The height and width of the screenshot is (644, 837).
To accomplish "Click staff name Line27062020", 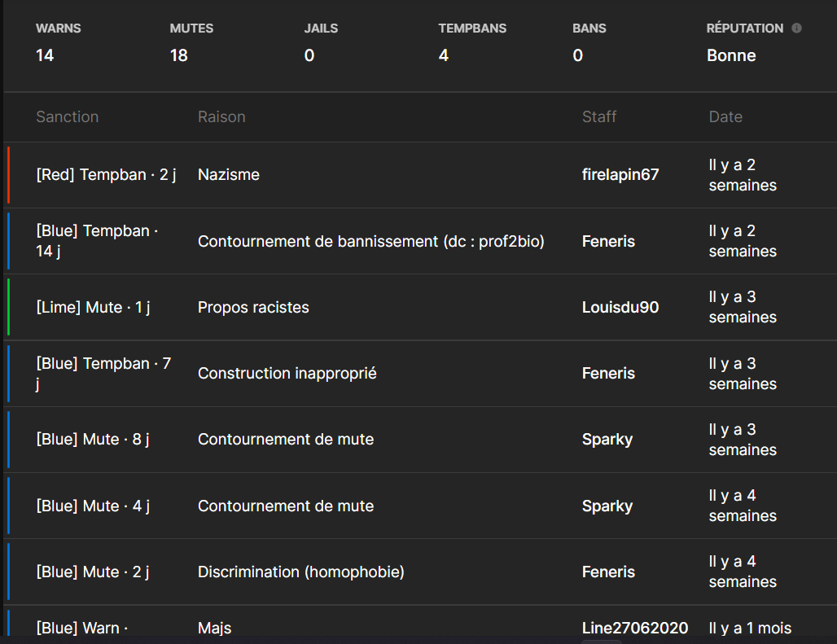I will 635,628.
